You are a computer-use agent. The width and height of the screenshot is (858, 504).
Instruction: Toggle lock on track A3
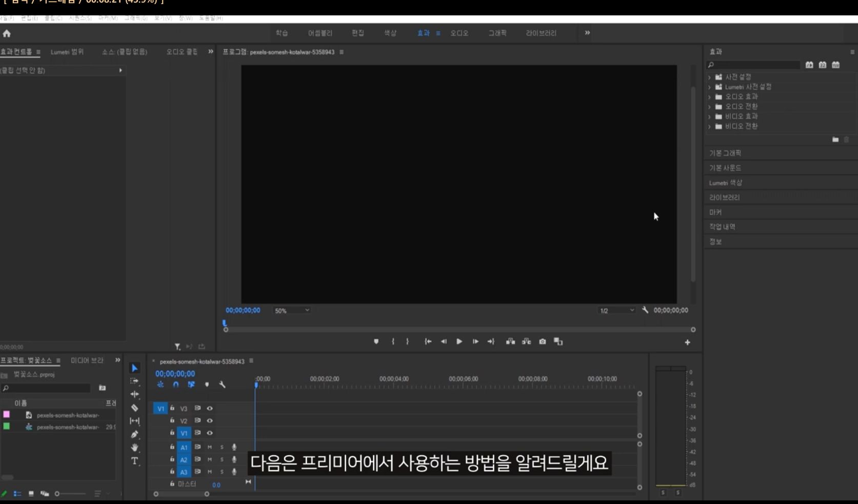172,471
